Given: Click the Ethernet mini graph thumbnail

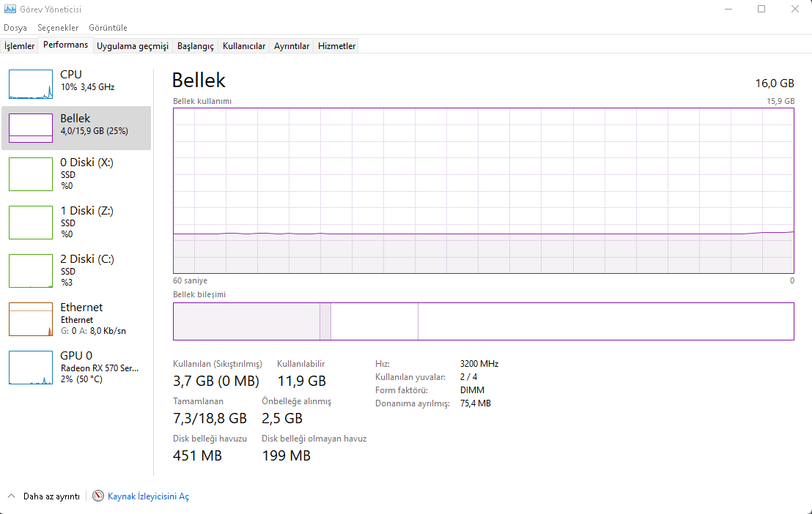Looking at the screenshot, I should [31, 319].
